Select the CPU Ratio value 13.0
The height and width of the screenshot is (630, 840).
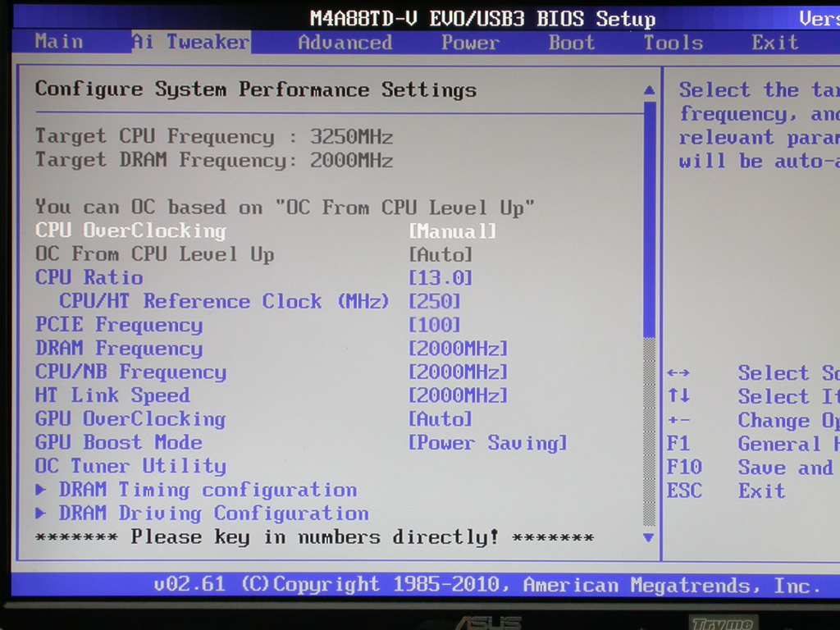(441, 278)
